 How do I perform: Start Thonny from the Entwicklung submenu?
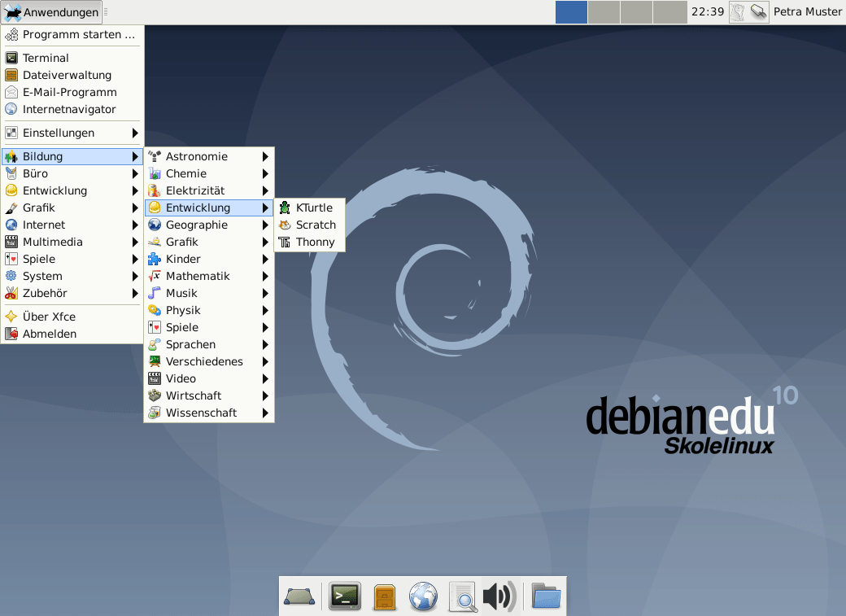pos(309,242)
